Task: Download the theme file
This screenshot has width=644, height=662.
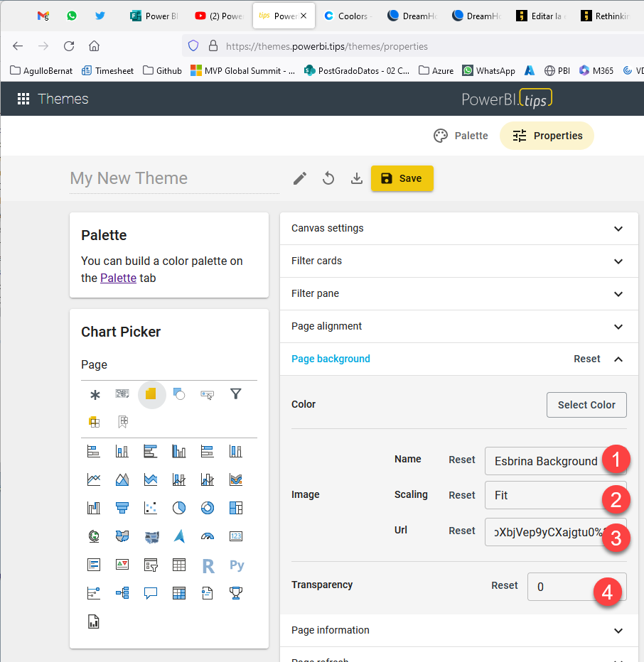Action: pos(357,178)
